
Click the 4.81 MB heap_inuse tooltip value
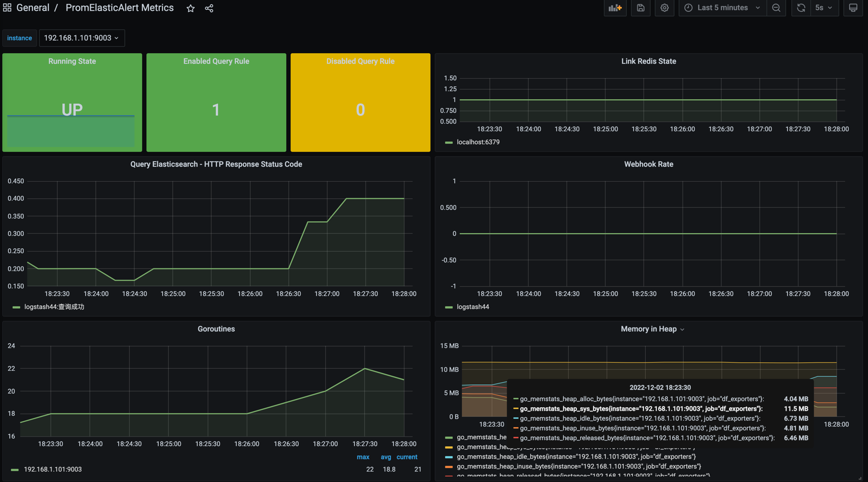pos(796,428)
